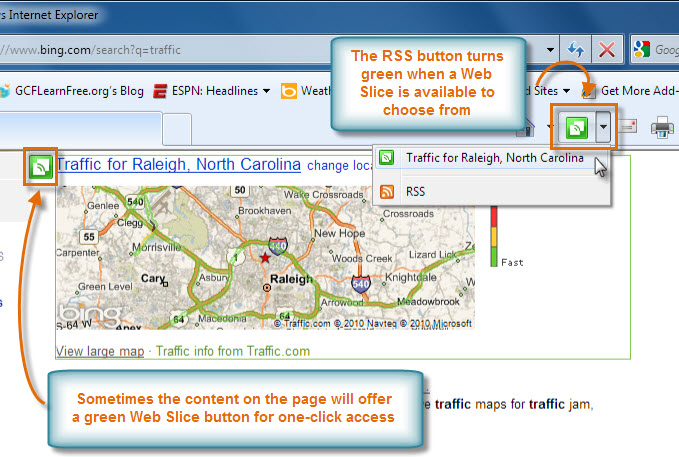679x457 pixels.
Task: Expand the address bar history dropdown
Action: [549, 49]
